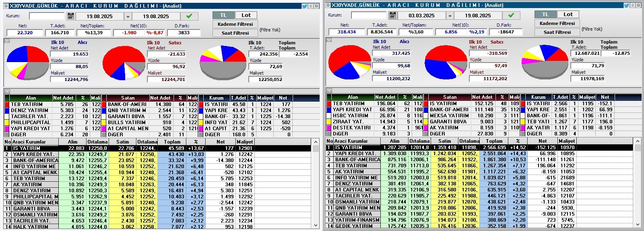The image size is (644, 231).
Task: Collapse Alan/Satan table panel, 19.08.2025-start window
Action: (7, 91)
